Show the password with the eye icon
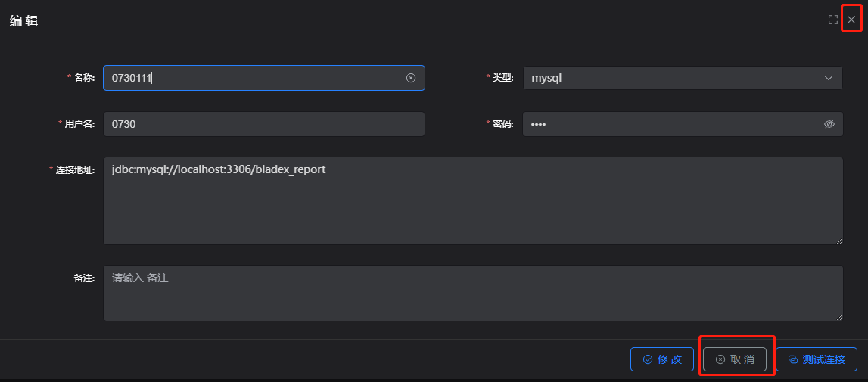Screen dimensions: 868x382 point(829,124)
